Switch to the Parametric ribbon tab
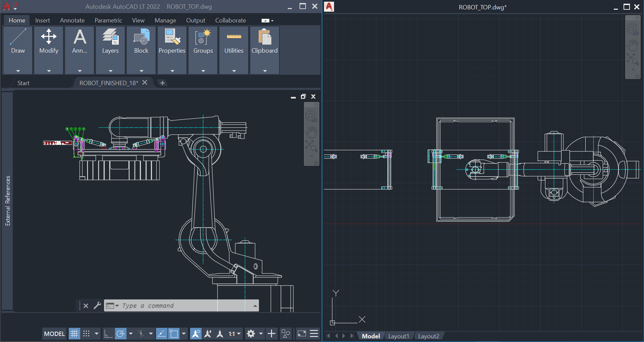Viewport: 644px width, 342px height. (x=108, y=20)
